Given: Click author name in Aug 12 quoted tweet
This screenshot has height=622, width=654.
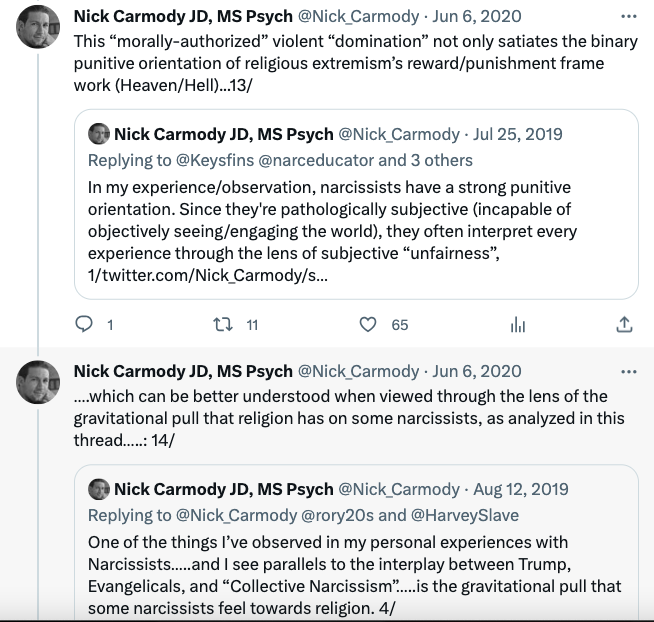Looking at the screenshot, I should point(223,489).
